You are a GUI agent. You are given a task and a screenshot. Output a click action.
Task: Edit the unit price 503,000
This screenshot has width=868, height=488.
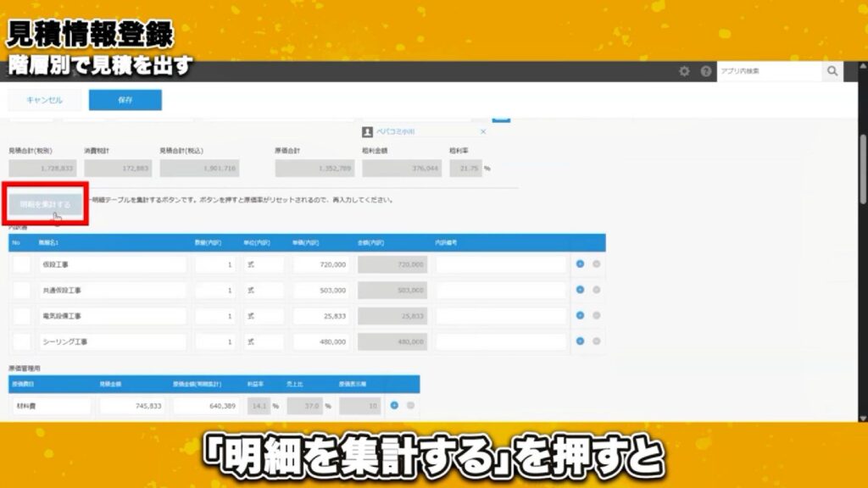[321, 290]
